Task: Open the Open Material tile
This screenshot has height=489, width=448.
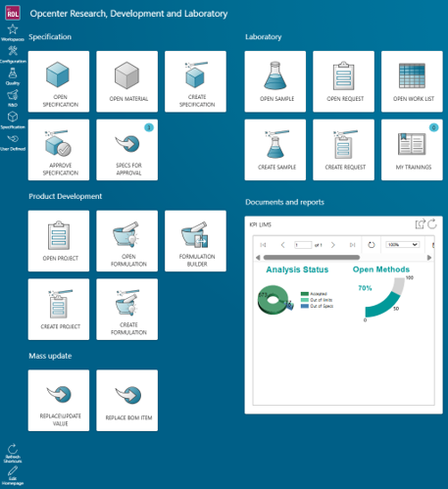Action: pos(127,81)
